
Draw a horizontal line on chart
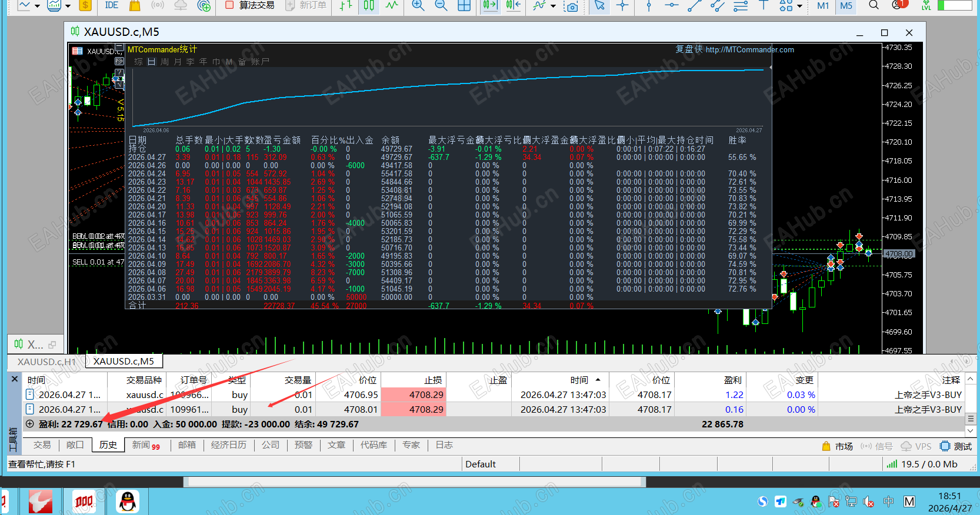coord(671,5)
